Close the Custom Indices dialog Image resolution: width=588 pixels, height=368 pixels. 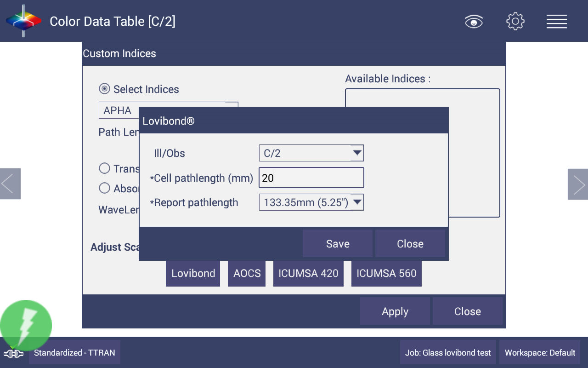tap(468, 311)
